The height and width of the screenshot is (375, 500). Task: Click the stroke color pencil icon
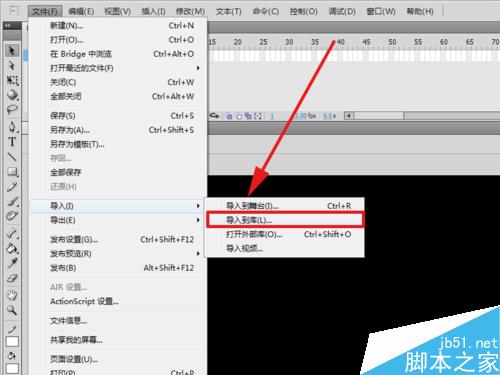[x=12, y=329]
